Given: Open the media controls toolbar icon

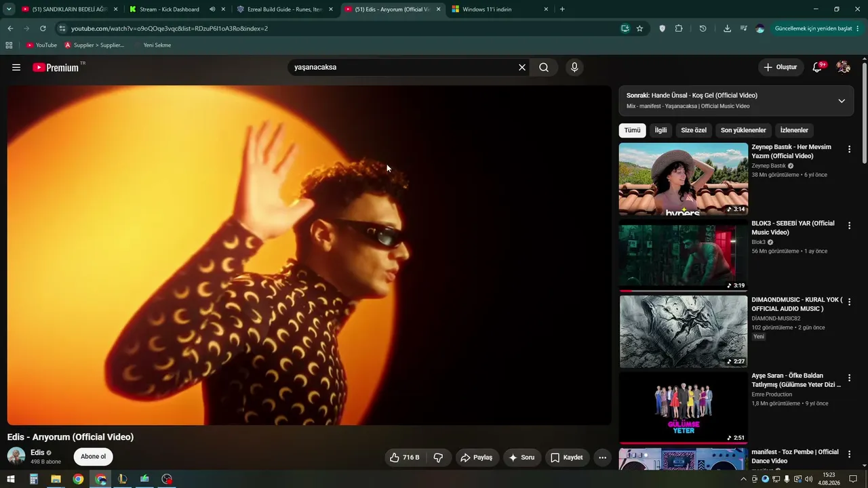Looking at the screenshot, I should [744, 28].
